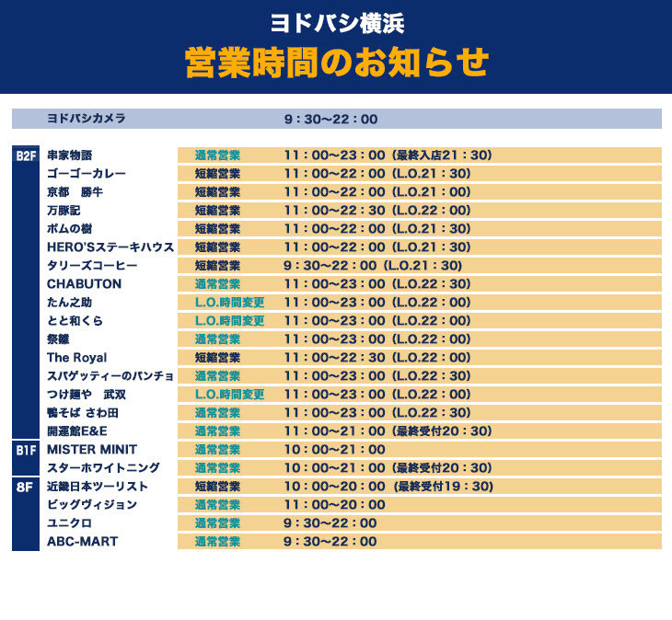Click the 短縮営業 status for The Royal
The image size is (672, 620).
[x=217, y=358]
